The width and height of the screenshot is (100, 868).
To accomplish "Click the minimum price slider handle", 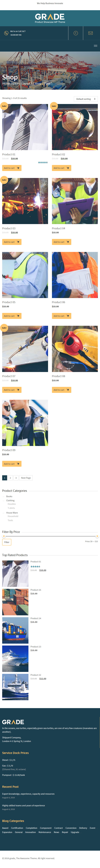I will point(4,536).
